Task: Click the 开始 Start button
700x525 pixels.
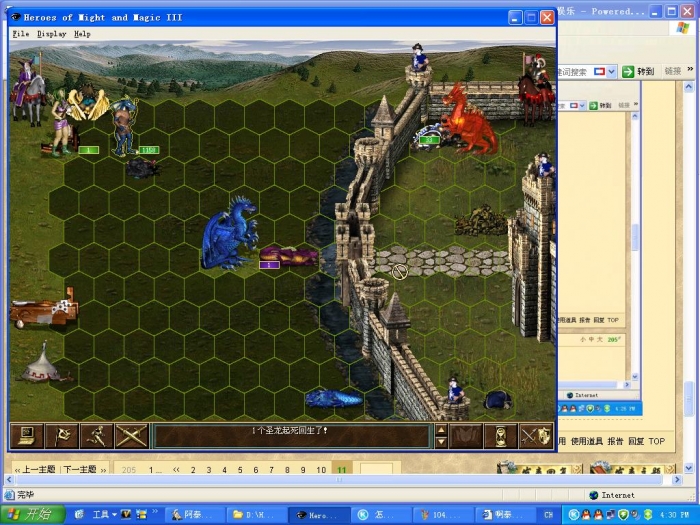Action: click(x=32, y=515)
